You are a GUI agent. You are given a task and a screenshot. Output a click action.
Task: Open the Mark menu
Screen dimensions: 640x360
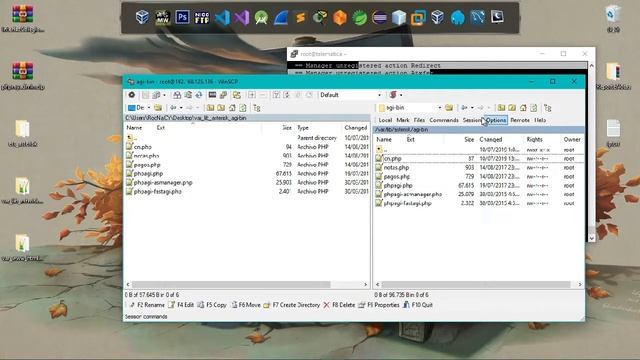click(403, 120)
